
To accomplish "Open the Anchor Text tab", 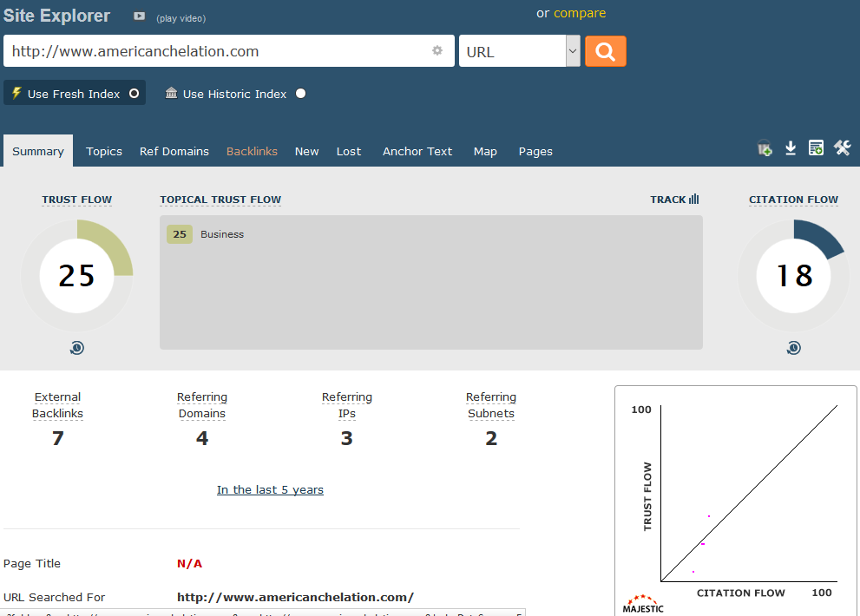I will pos(417,151).
